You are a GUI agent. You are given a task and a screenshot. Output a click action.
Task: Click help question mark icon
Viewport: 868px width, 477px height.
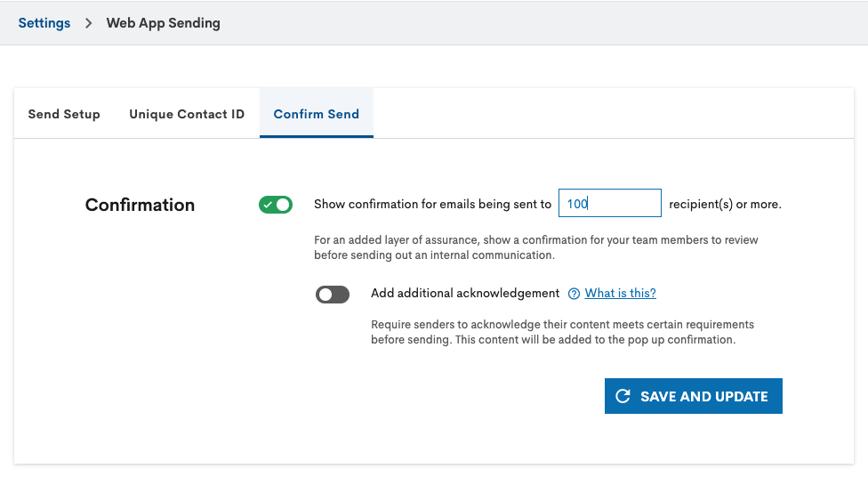[x=574, y=294]
